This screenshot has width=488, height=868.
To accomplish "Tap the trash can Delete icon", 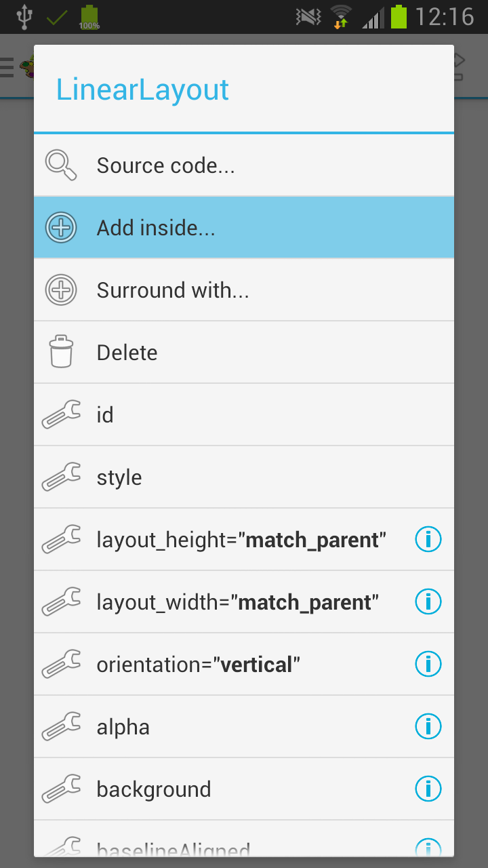I will [61, 352].
